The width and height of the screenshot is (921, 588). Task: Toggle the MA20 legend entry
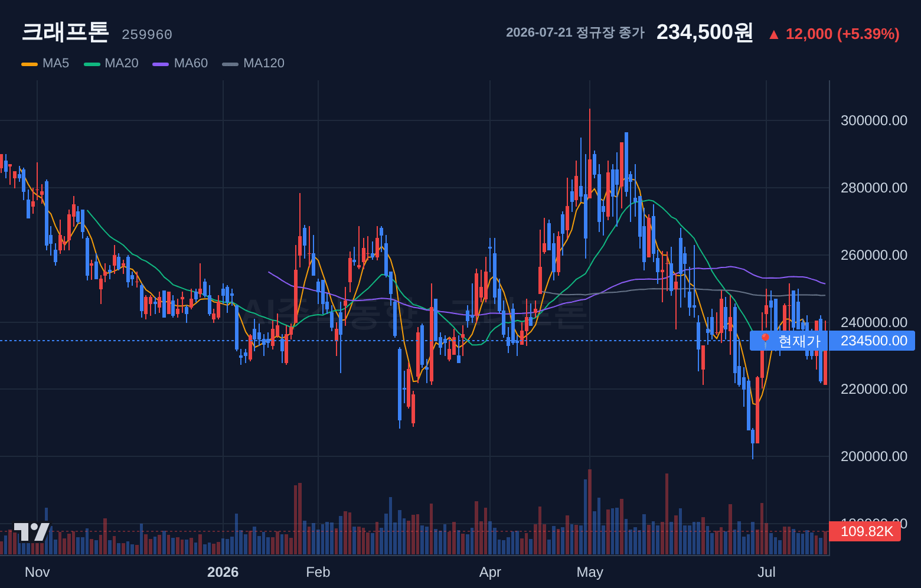111,63
